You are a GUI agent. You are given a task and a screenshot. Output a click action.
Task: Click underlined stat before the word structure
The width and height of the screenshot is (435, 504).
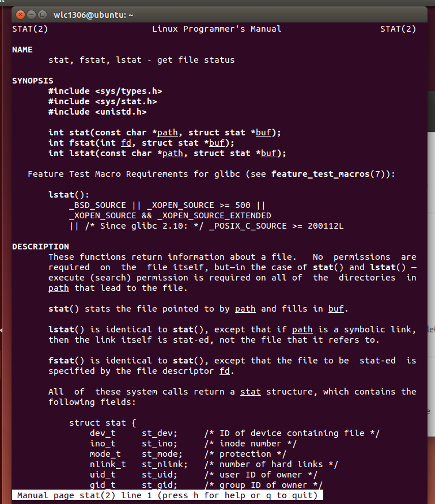(251, 392)
